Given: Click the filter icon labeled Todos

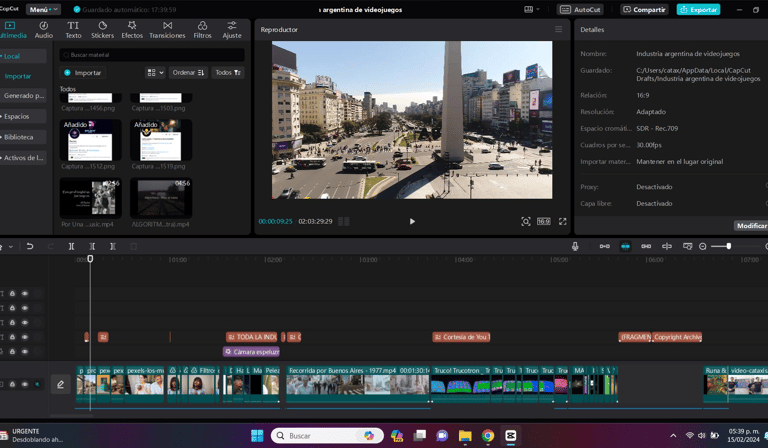Looking at the screenshot, I should coord(228,72).
